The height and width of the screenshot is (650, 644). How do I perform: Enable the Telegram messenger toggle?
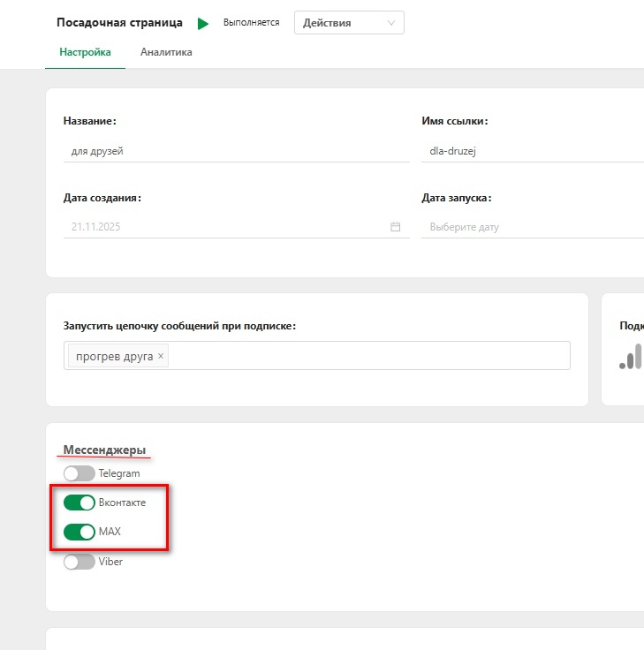(x=80, y=473)
